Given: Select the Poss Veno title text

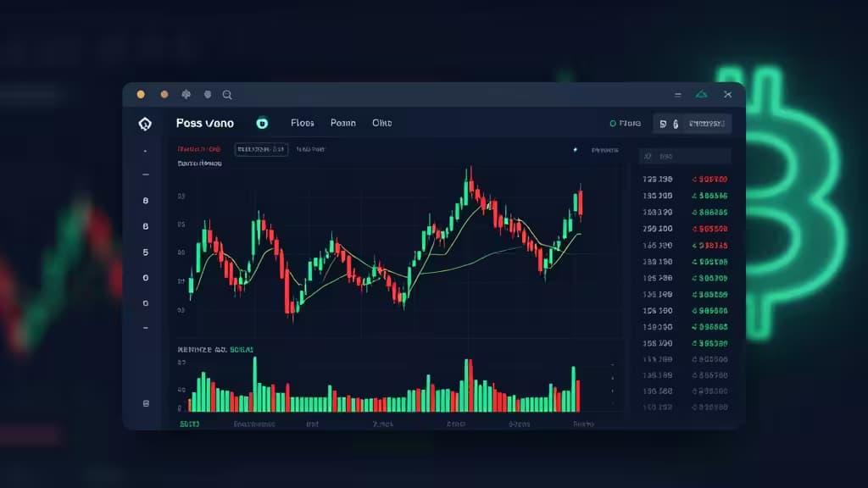Looking at the screenshot, I should pyautogui.click(x=205, y=124).
